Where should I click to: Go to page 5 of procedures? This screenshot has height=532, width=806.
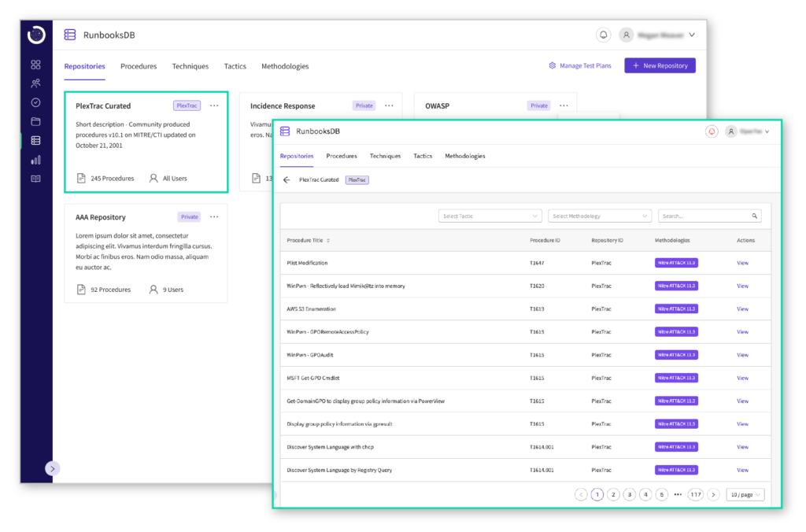[661, 494]
